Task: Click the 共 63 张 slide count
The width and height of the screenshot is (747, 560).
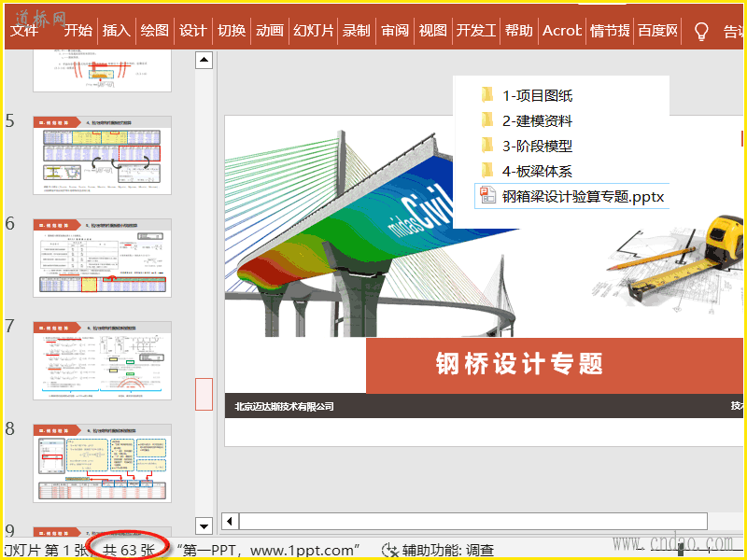Action: 129,551
